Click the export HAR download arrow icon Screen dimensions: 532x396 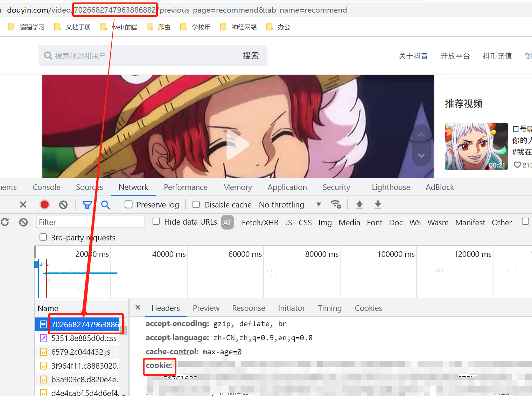point(378,205)
